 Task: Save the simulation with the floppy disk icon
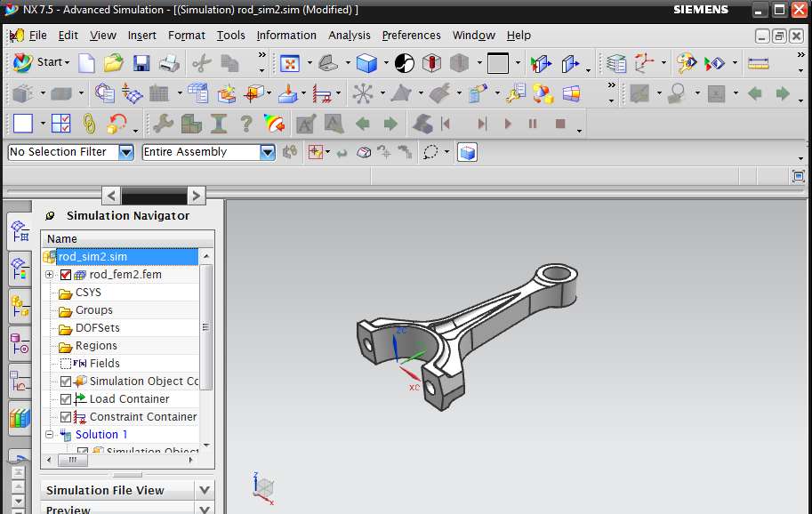coord(141,63)
